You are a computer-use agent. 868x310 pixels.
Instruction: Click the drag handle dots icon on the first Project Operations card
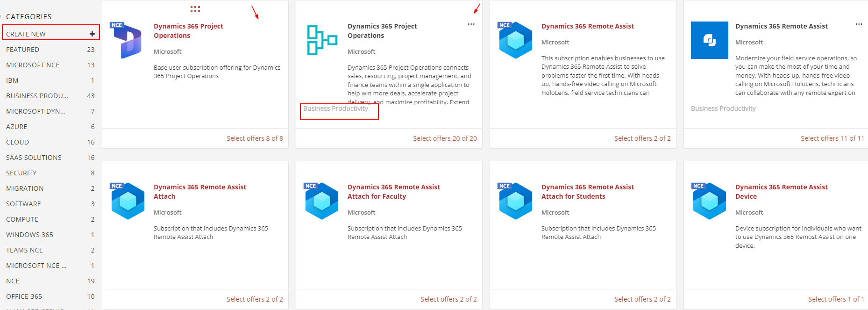(x=195, y=9)
